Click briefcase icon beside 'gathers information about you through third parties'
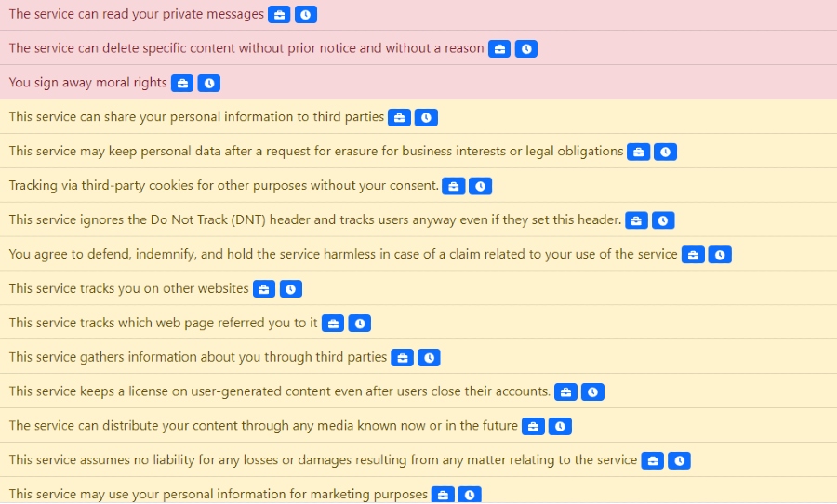Screen dimensions: 837x504 (402, 358)
